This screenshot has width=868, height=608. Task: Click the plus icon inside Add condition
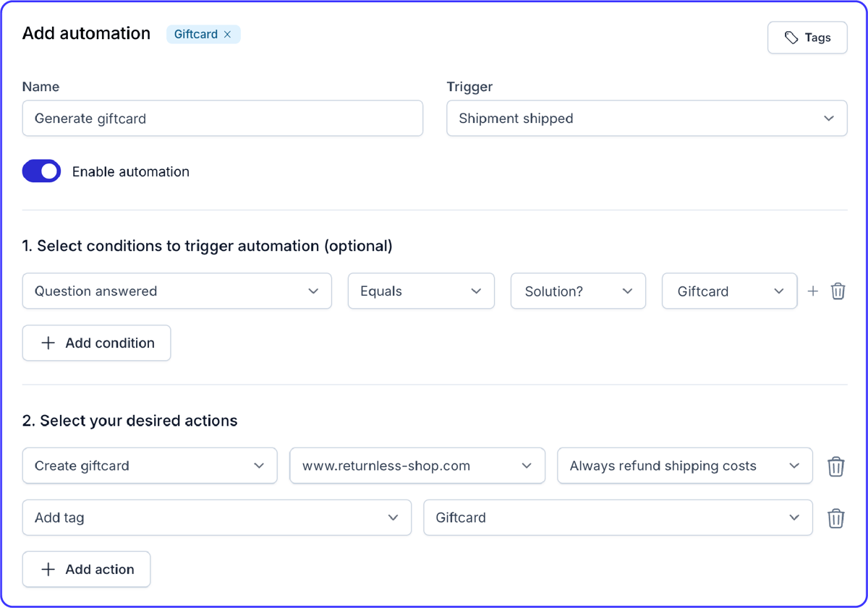(x=46, y=343)
